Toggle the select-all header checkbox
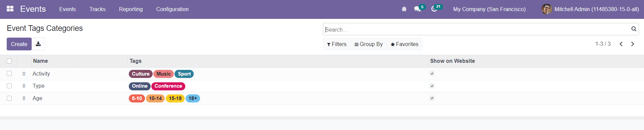Screen dimensions: 644x130 coord(9,61)
